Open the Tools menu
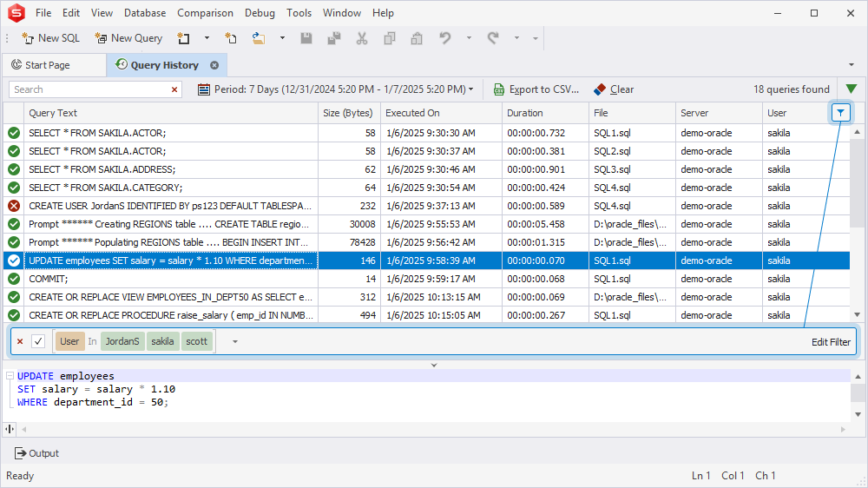The width and height of the screenshot is (868, 488). coord(299,13)
